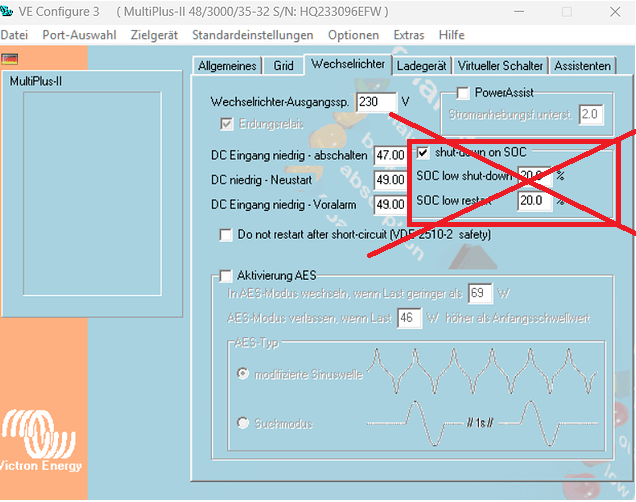Image resolution: width=636 pixels, height=502 pixels.
Task: Select the Wechselrichter tab
Action: point(348,64)
